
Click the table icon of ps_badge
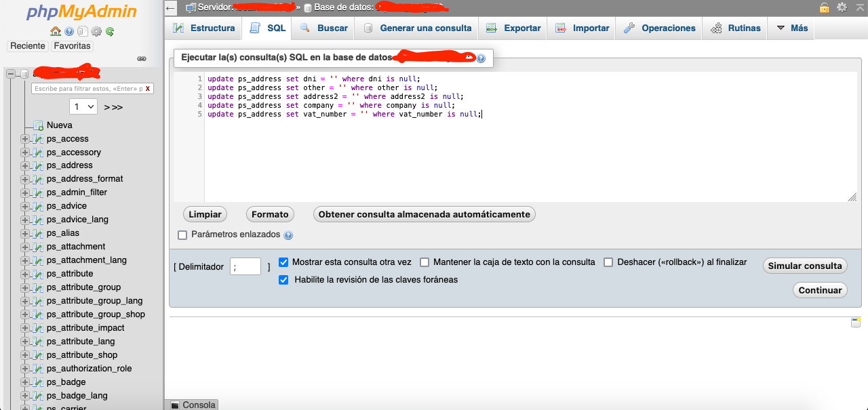coord(38,382)
